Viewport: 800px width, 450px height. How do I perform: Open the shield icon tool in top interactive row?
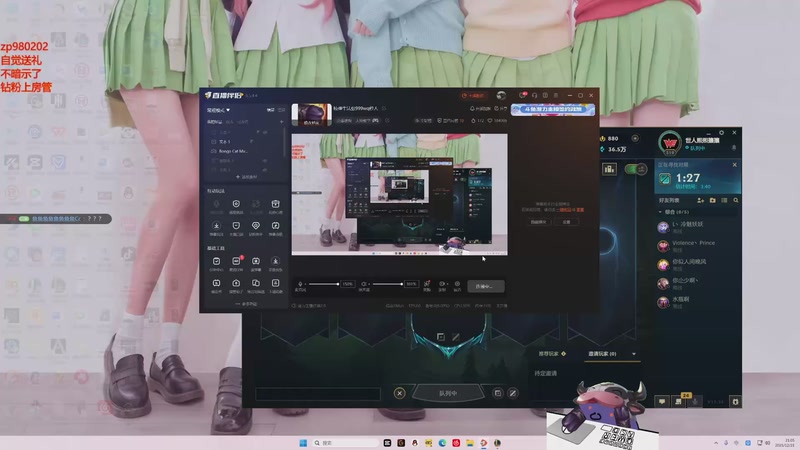[236, 205]
